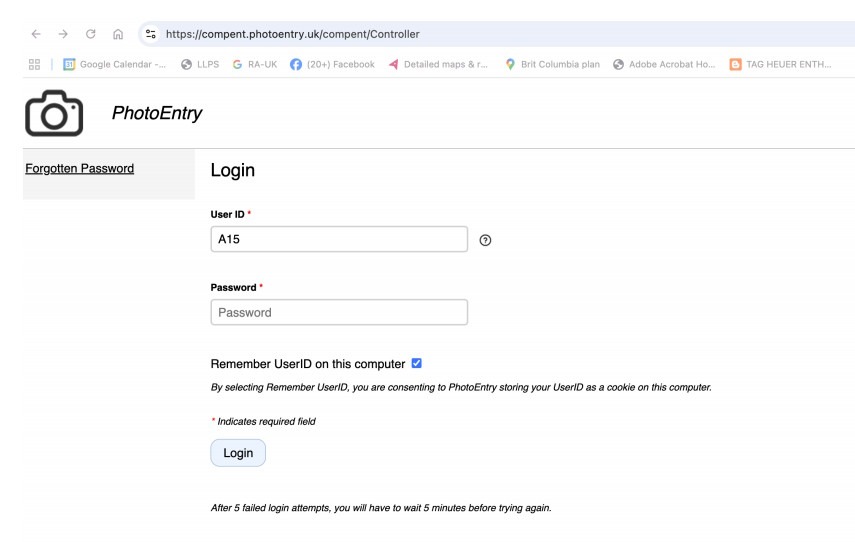This screenshot has height=542, width=855.
Task: Open the Google Calendar bookmark
Action: pyautogui.click(x=115, y=64)
